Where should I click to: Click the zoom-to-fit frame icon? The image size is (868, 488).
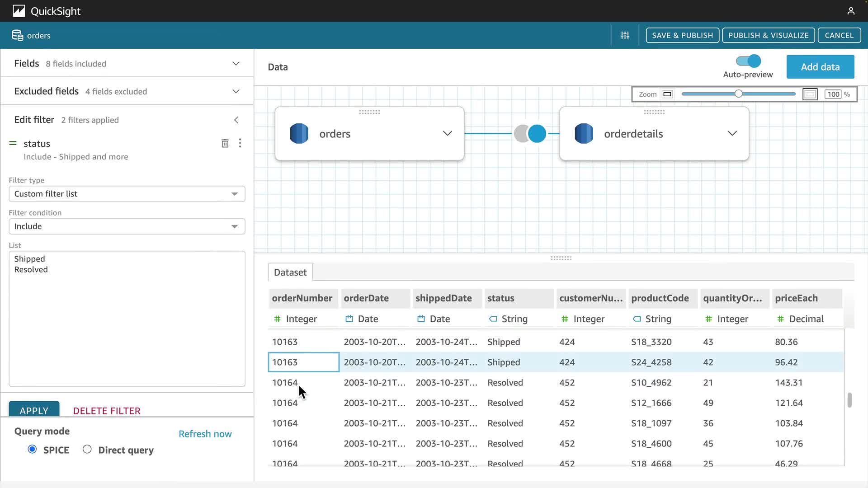pyautogui.click(x=810, y=94)
